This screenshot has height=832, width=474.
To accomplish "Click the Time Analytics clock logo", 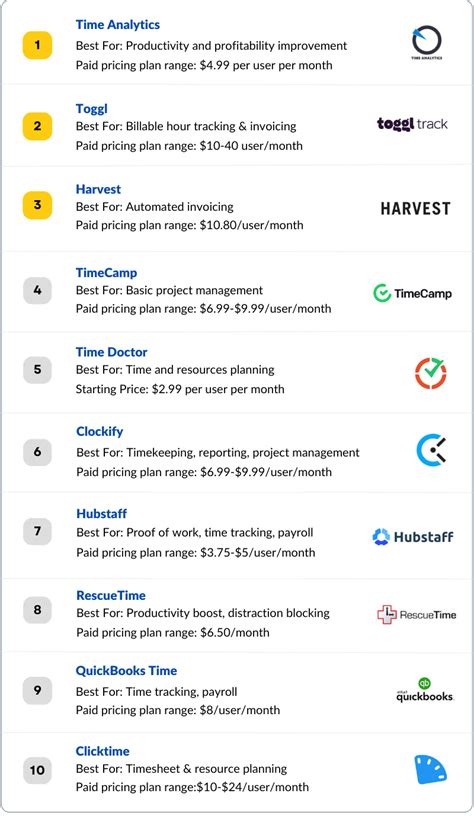I will tap(427, 43).
